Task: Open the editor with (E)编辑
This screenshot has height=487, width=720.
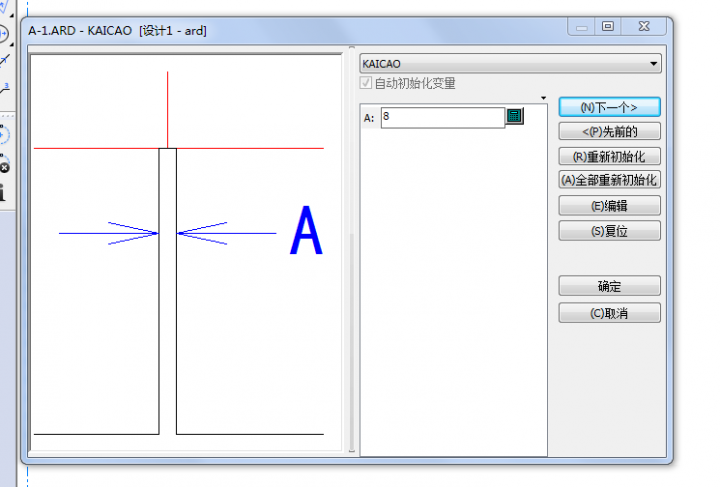Action: click(609, 206)
